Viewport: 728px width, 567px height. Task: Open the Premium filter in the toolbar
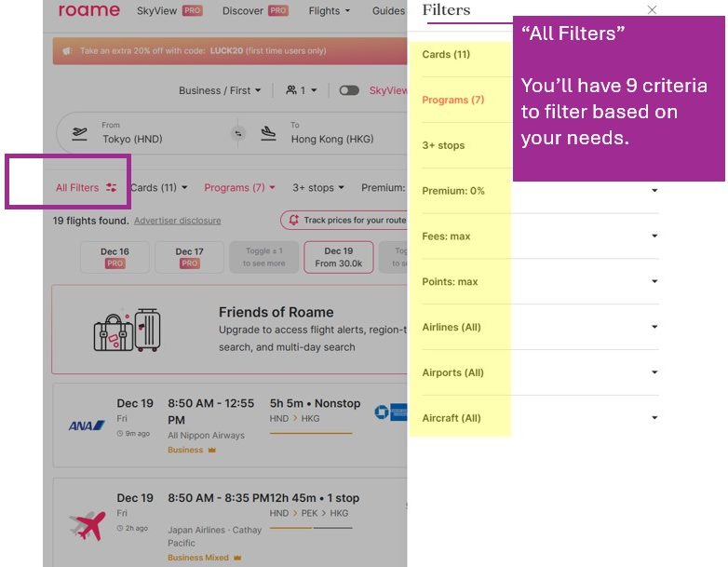[x=384, y=188]
